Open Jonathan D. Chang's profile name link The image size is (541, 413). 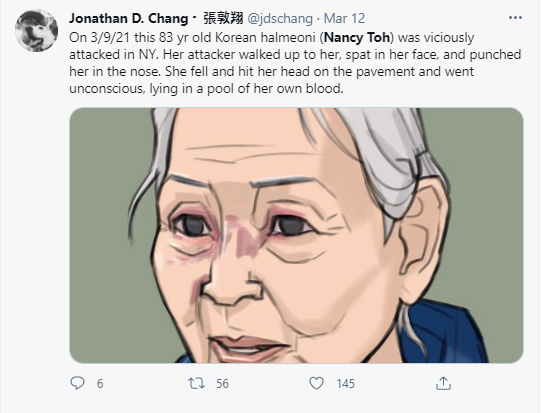pyautogui.click(x=128, y=18)
